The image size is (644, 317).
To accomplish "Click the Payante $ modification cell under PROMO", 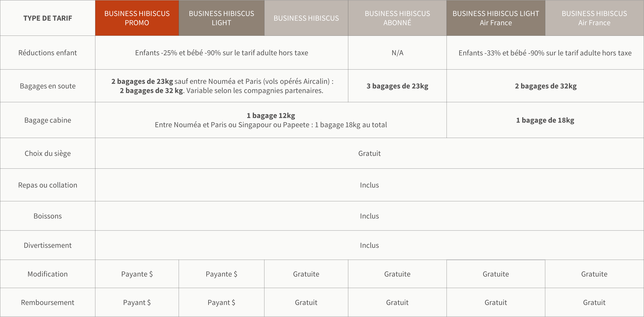I will tap(137, 274).
